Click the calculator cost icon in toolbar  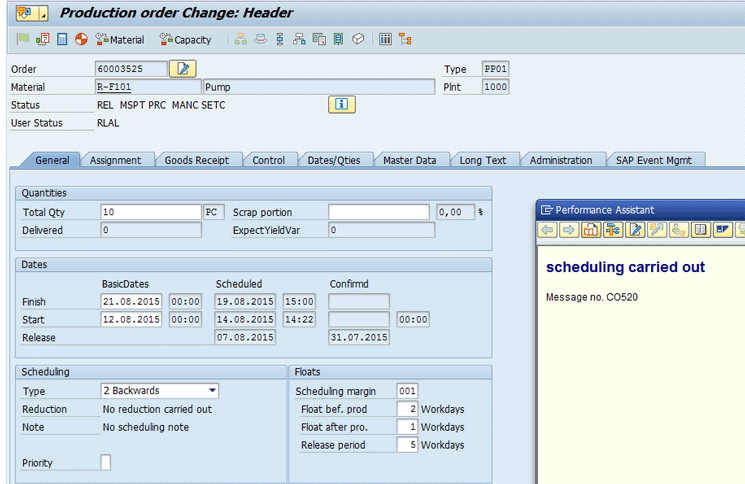coord(62,39)
